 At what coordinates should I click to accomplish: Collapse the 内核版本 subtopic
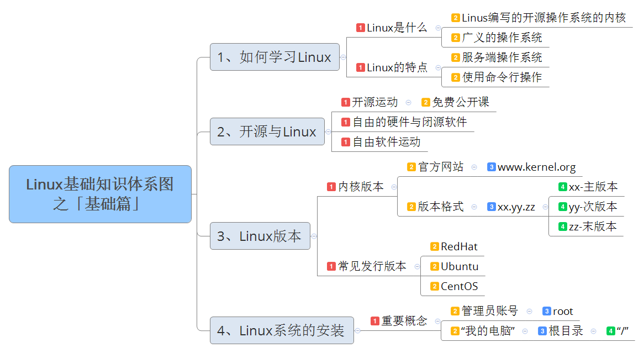(x=394, y=187)
